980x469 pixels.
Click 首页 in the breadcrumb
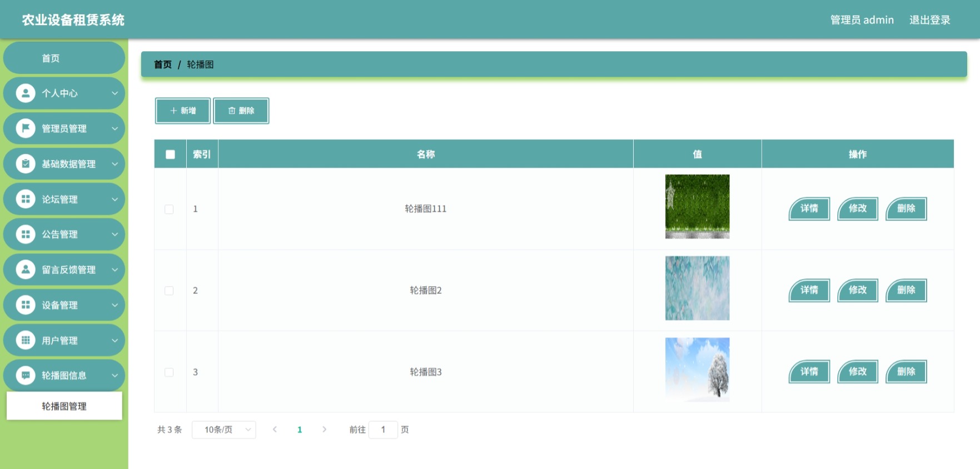(x=163, y=64)
